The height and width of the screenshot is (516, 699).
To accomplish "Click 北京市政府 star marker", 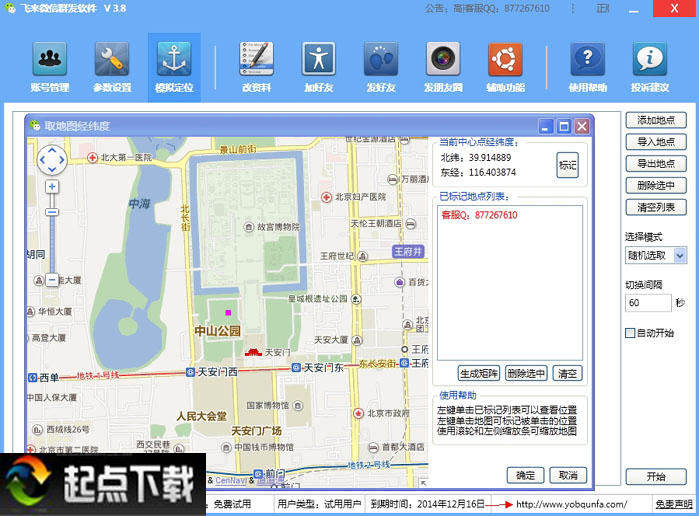I will 358,413.
